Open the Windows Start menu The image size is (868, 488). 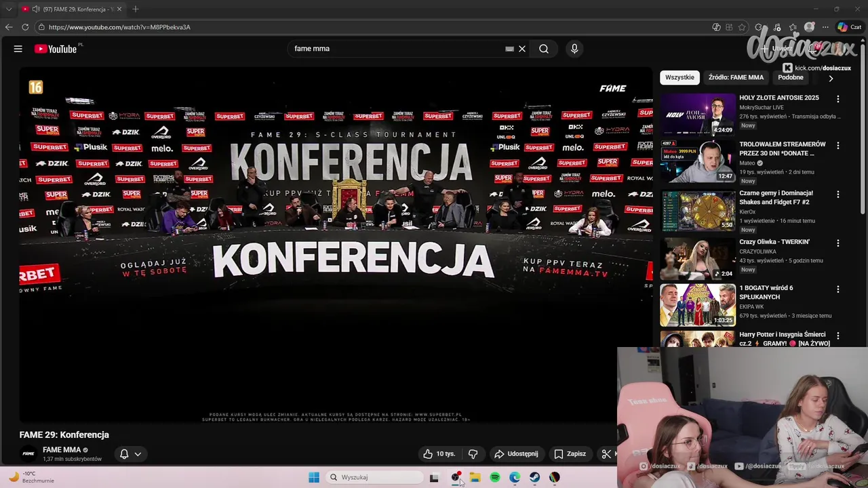point(314,477)
